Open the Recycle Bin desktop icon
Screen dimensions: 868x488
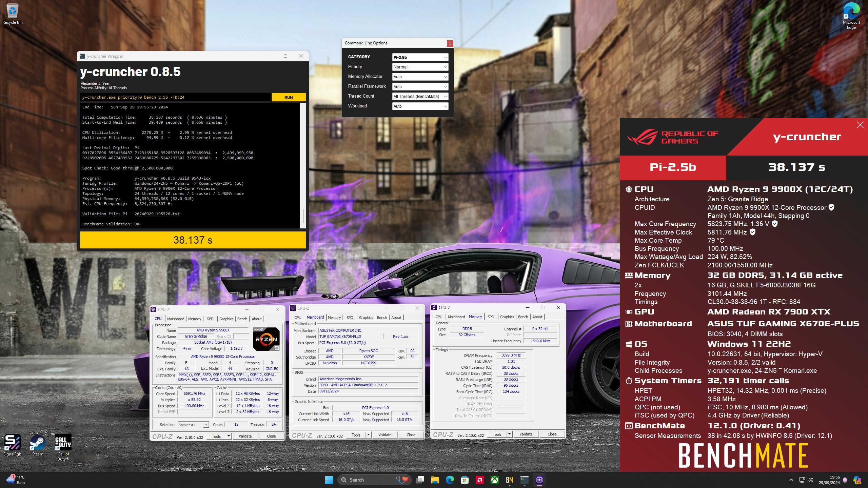pyautogui.click(x=12, y=14)
